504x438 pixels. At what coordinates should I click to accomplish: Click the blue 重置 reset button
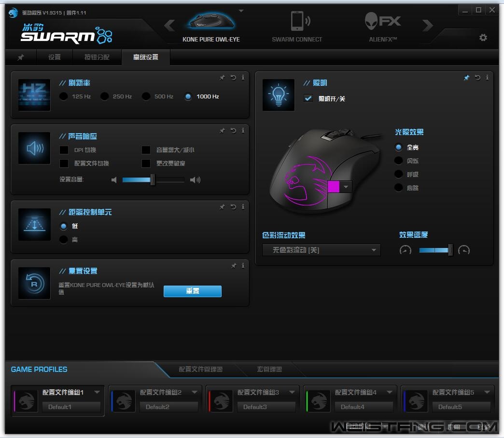pyautogui.click(x=193, y=291)
